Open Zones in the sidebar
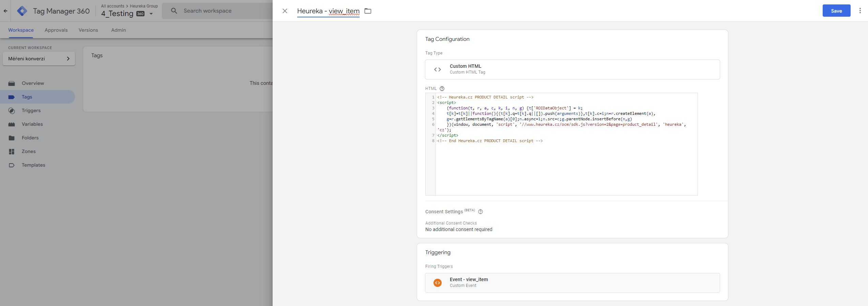Viewport: 868px width, 306px height. click(x=37, y=151)
